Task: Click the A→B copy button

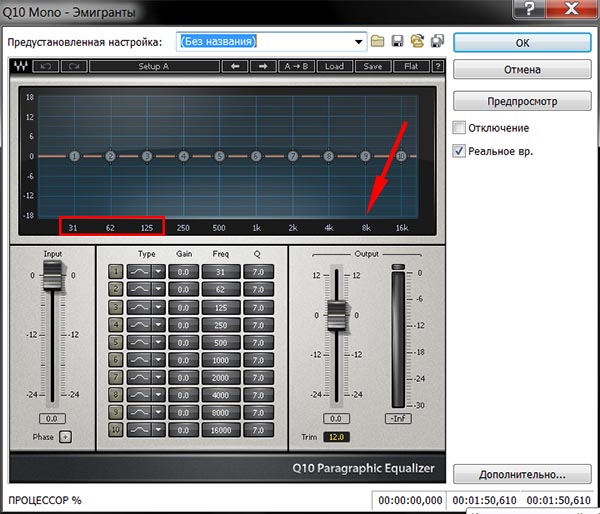Action: [296, 66]
